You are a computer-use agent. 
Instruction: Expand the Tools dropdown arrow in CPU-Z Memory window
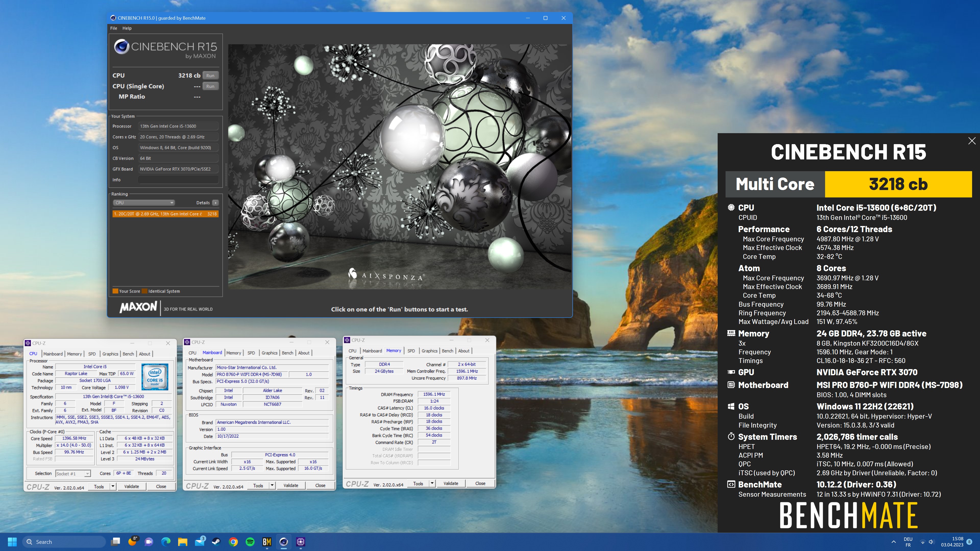432,483
